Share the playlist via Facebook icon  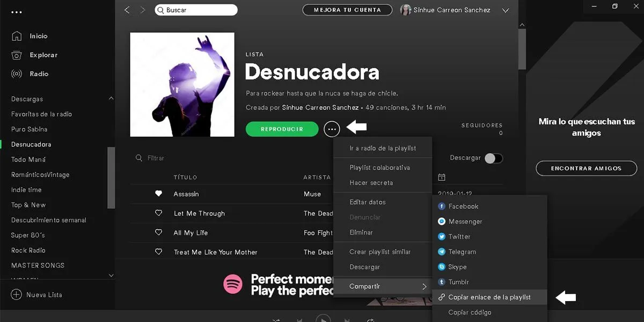click(442, 206)
